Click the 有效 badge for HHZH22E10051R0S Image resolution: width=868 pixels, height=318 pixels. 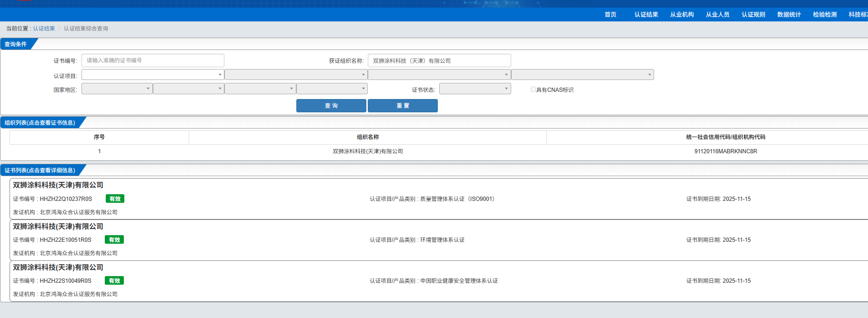click(114, 240)
